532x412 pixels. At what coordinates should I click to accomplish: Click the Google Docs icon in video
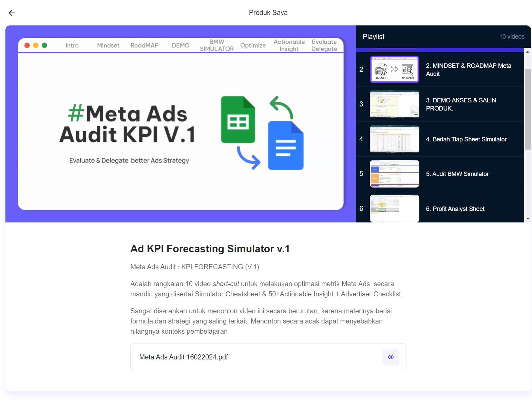286,145
